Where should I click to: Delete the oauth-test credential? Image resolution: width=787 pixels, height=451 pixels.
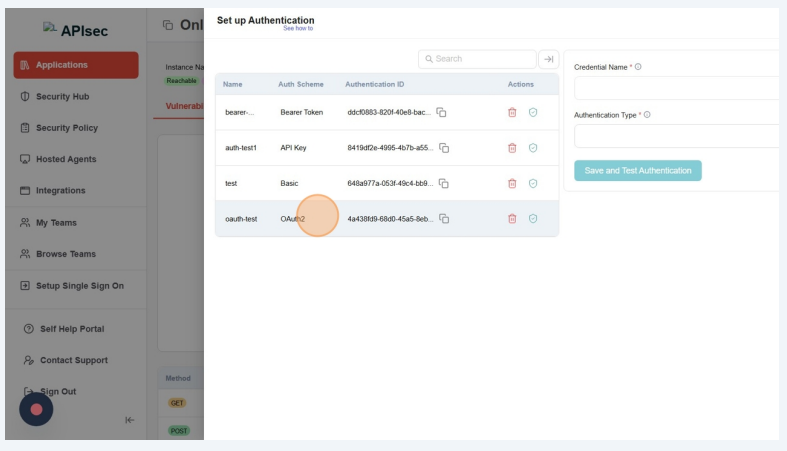pyautogui.click(x=512, y=219)
